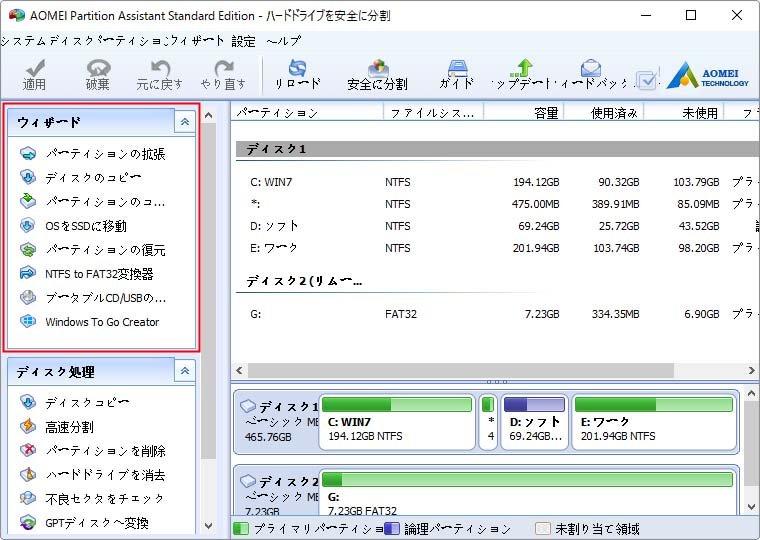Choose 不良セクタをチェック in disk operations
Image resolution: width=760 pixels, height=540 pixels.
click(x=92, y=499)
